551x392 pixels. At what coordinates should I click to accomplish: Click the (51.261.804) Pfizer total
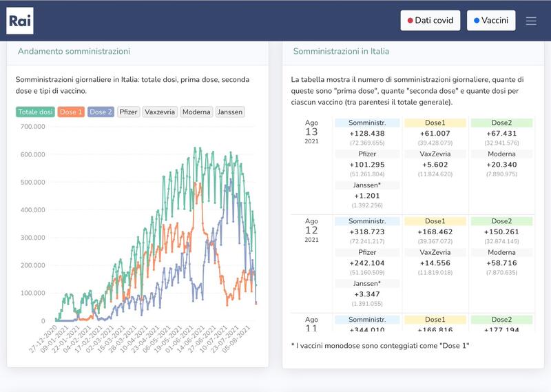[x=367, y=174]
